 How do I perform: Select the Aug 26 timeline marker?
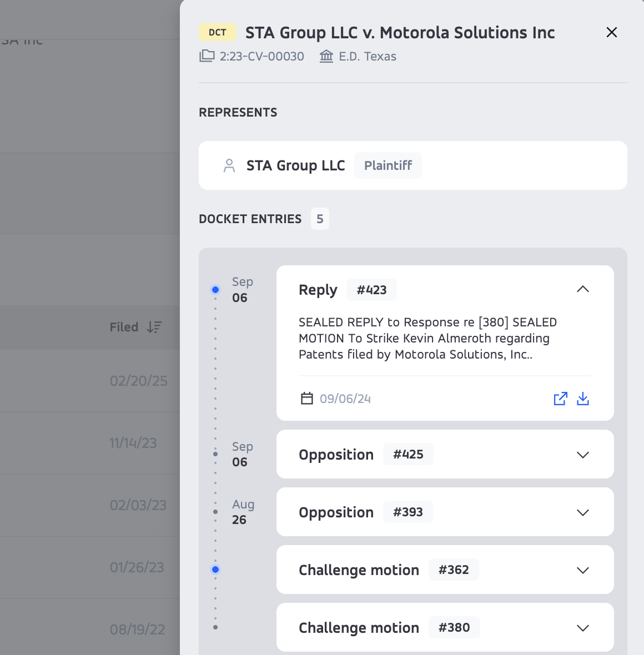tap(215, 512)
